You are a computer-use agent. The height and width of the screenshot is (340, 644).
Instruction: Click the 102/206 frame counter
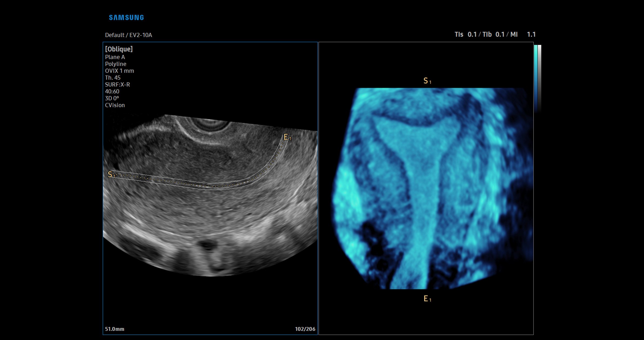point(305,329)
